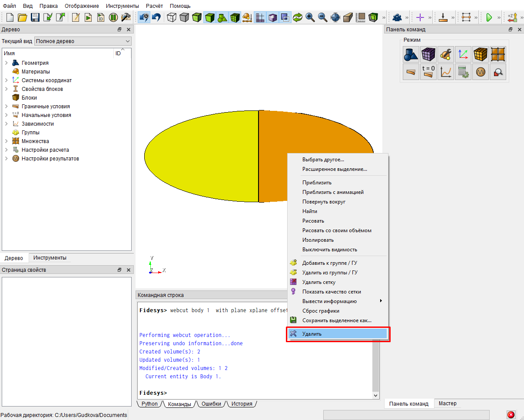Switch to Ошибки tab in command line
The width and height of the screenshot is (524, 420).
point(211,404)
